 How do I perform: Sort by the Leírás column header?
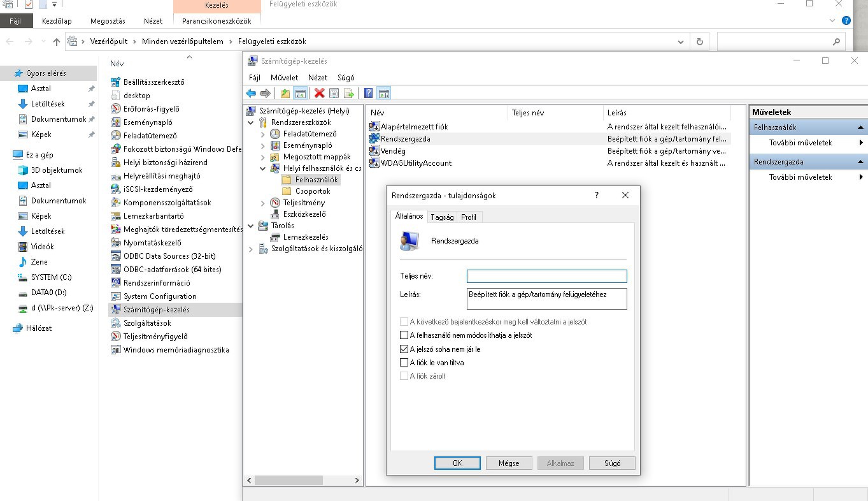click(667, 113)
